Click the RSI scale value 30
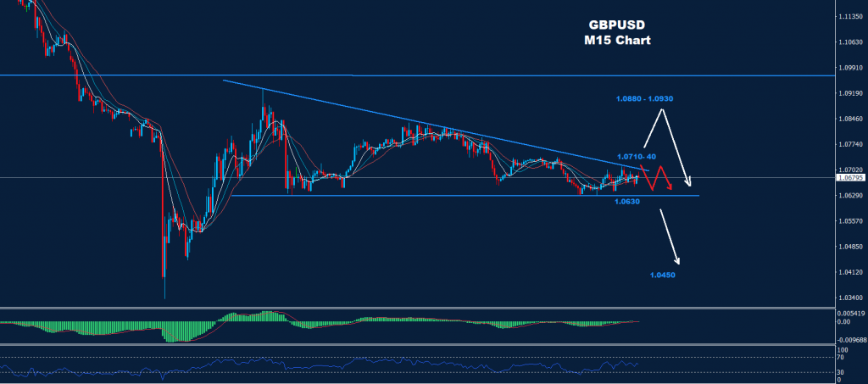Viewport: 868px width, 384px height. coord(840,372)
